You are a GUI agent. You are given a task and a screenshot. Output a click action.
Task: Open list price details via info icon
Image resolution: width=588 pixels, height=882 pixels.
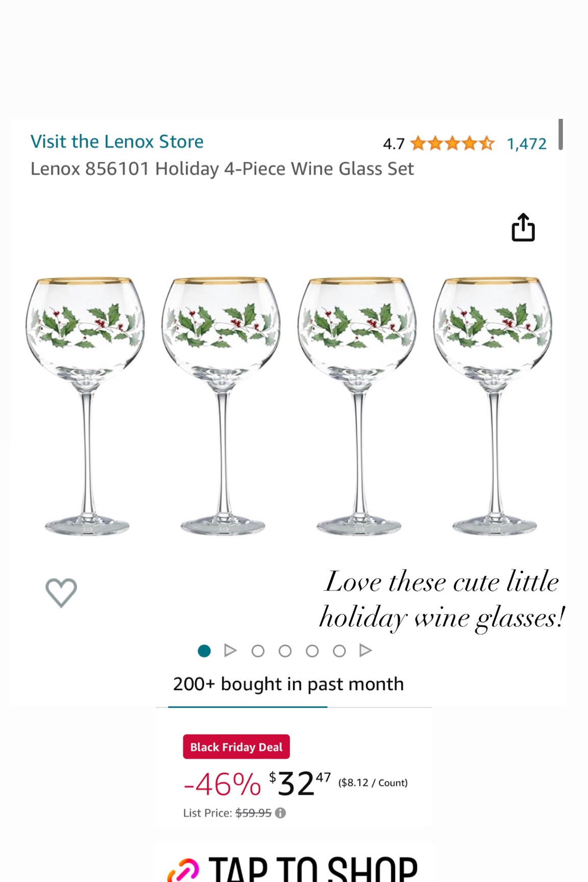[x=279, y=813]
